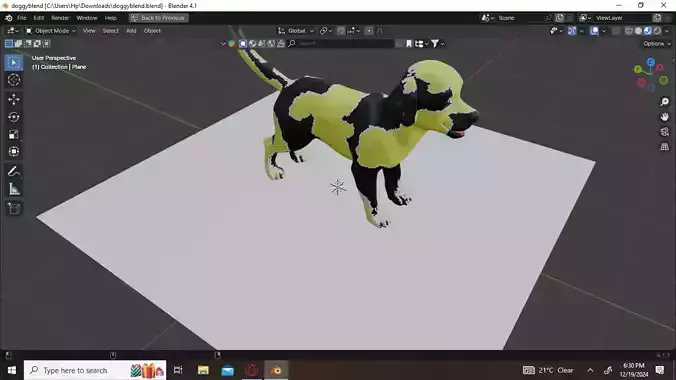Open the Render menu
Viewport: 676px width, 380px height.
[60, 18]
